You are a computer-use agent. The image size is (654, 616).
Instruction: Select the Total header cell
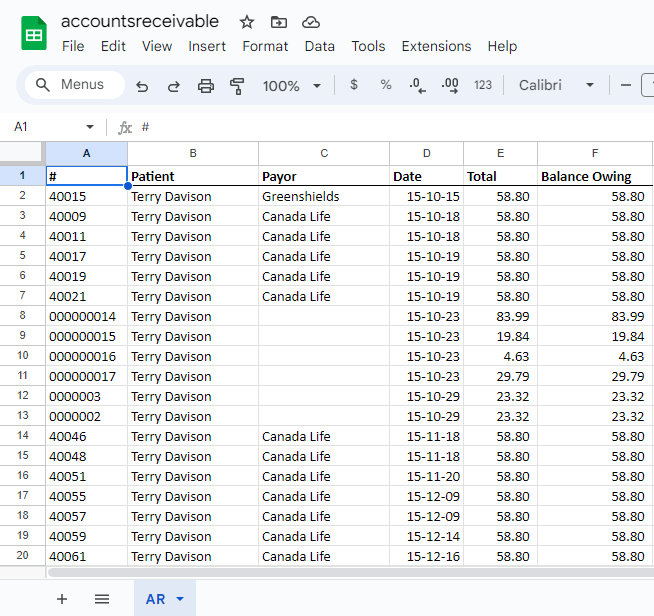tap(501, 176)
